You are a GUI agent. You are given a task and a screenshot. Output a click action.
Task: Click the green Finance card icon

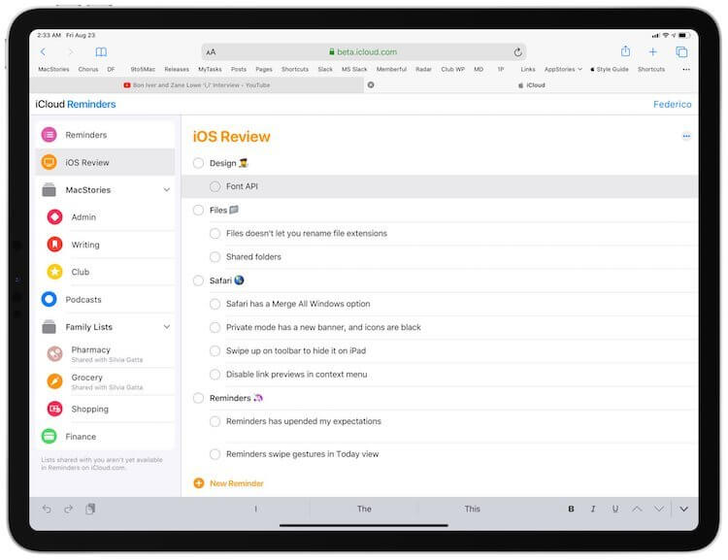tap(50, 436)
